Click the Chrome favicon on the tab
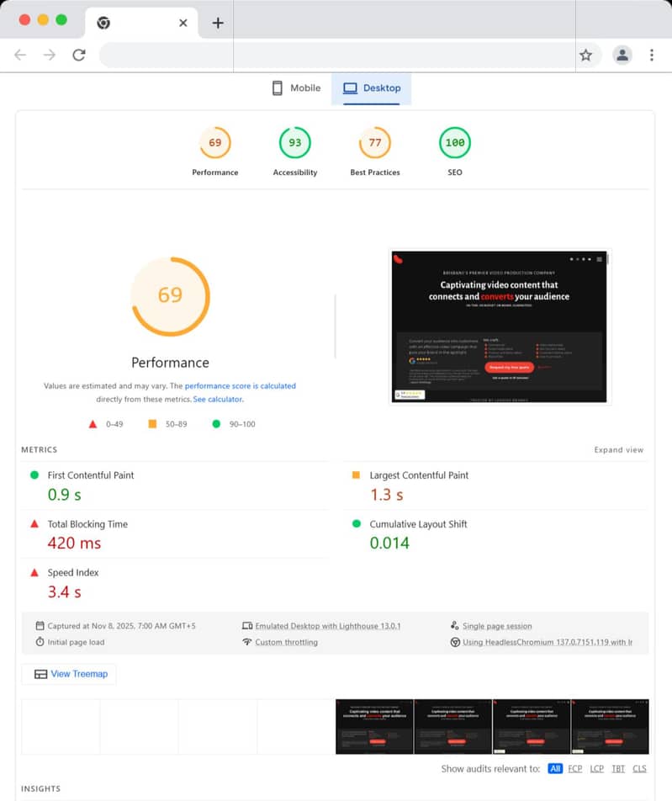Image resolution: width=672 pixels, height=801 pixels. coord(103,23)
